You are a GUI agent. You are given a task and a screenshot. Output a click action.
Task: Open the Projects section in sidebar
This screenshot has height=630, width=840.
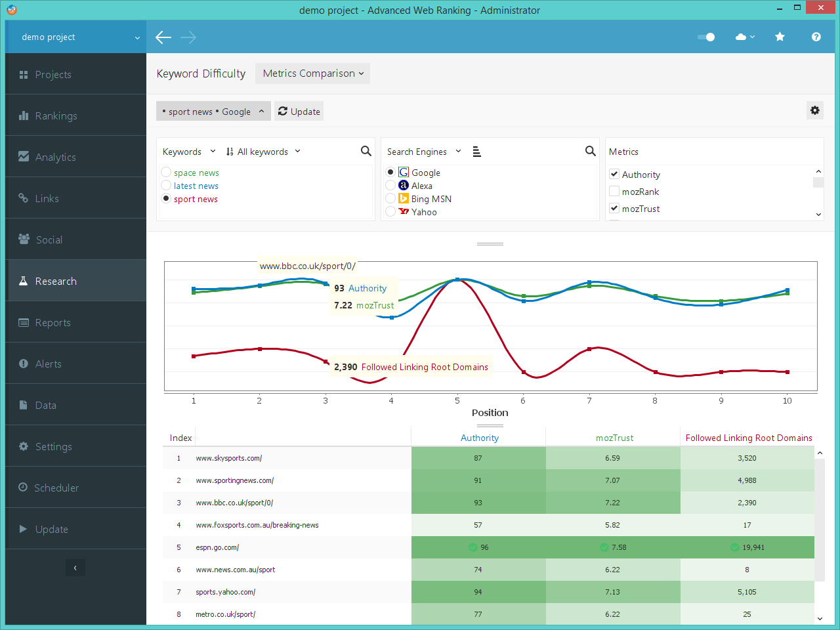76,74
